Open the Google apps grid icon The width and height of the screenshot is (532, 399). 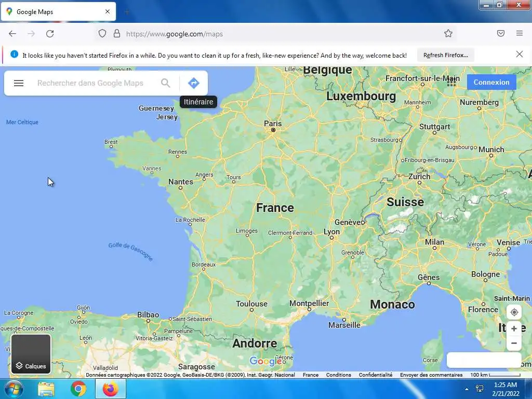(x=451, y=82)
